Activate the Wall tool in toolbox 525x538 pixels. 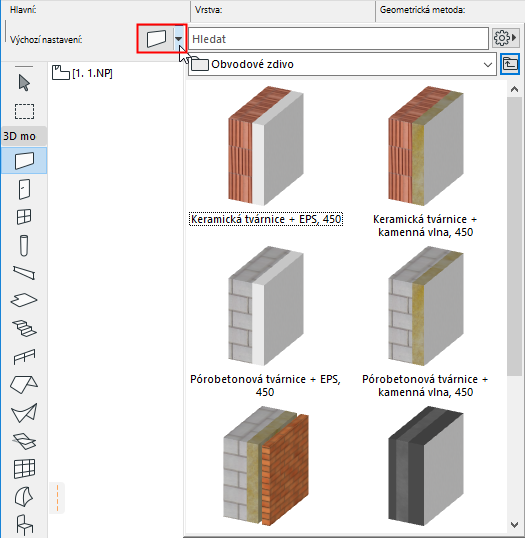coord(24,161)
